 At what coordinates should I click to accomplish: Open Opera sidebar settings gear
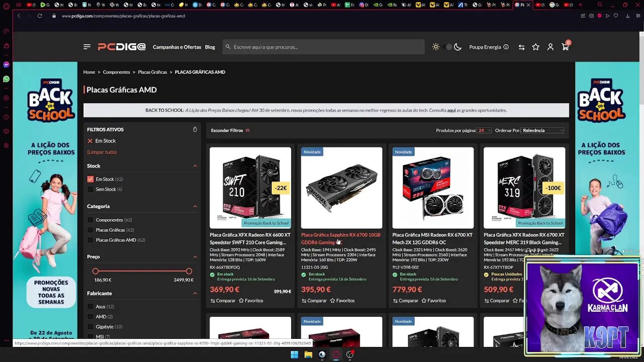coord(6,145)
